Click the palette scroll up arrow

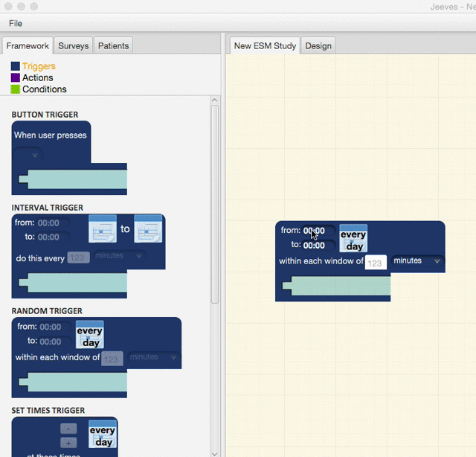[215, 100]
